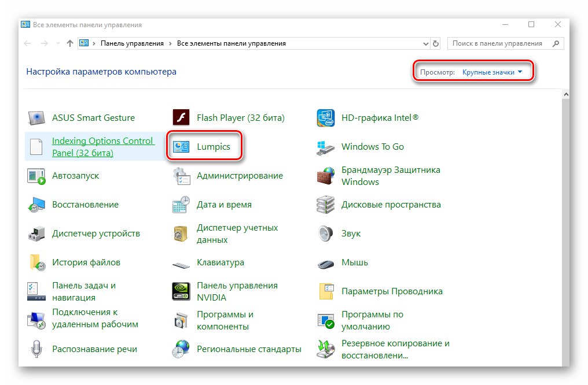Open the Восстановление link
The height and width of the screenshot is (385, 588).
click(85, 205)
